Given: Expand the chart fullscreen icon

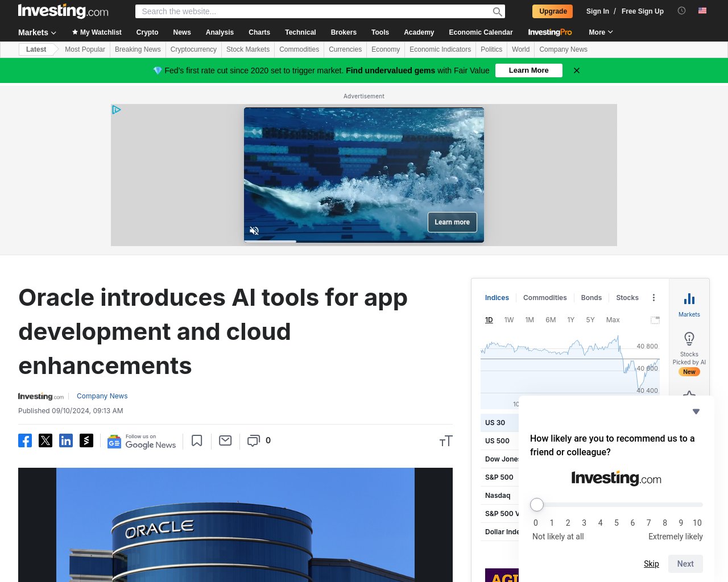Looking at the screenshot, I should [655, 320].
